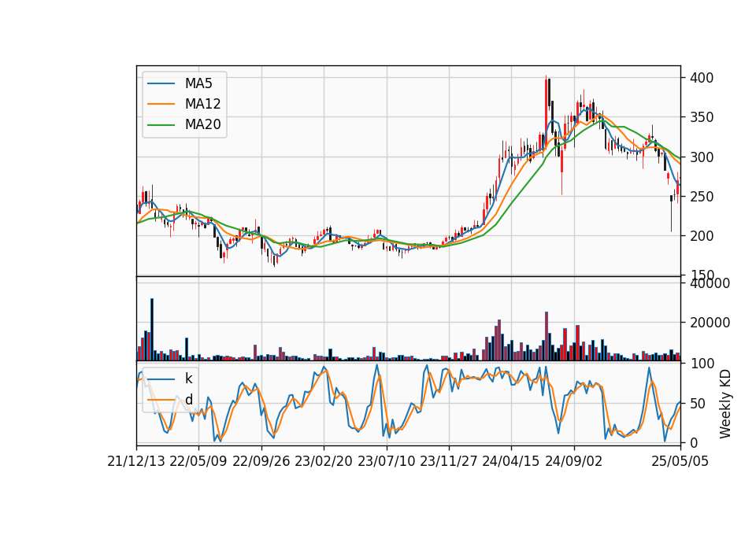Screen dimensions: 756x543
Task: Select the 300 price axis tick label
Action: (701, 157)
